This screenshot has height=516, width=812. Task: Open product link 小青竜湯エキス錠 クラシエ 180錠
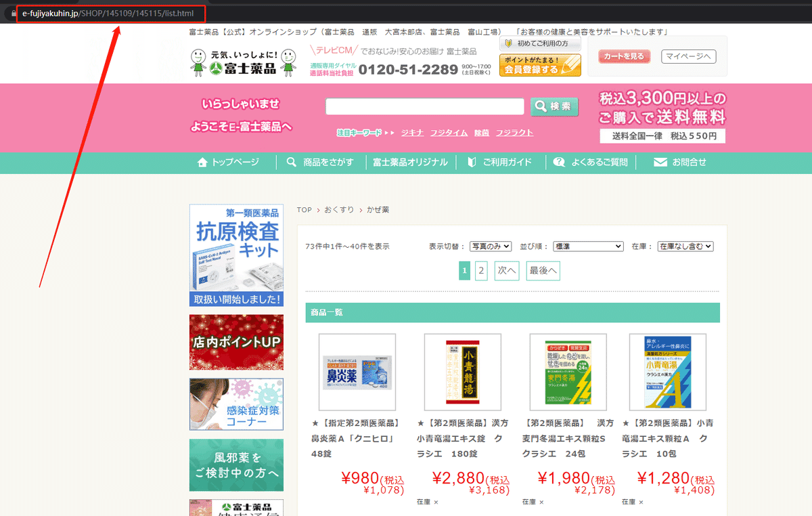tap(463, 438)
